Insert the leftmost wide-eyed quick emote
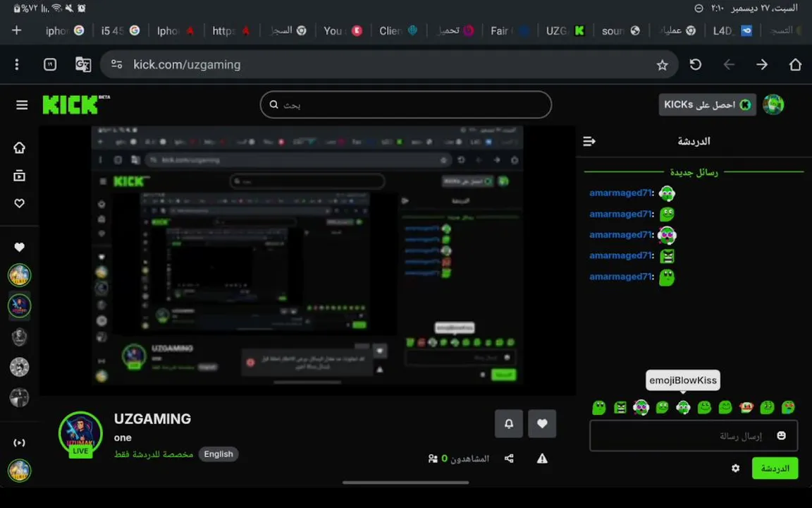Viewport: 812px width, 508px height. [599, 407]
